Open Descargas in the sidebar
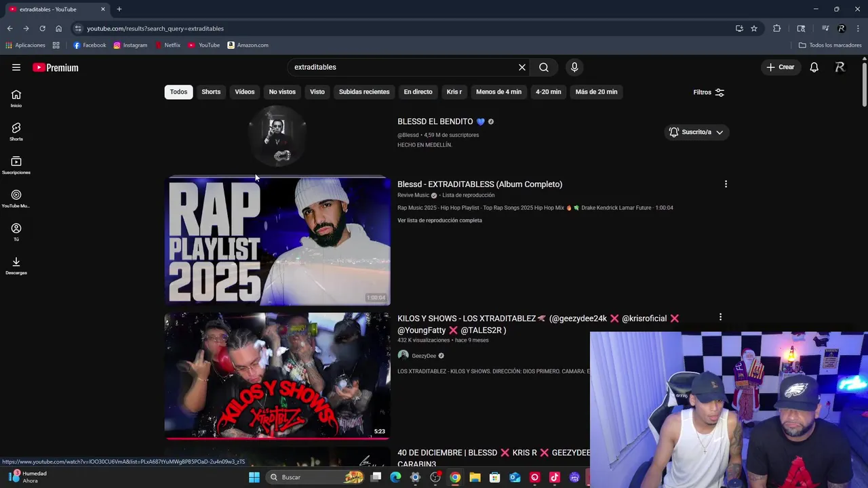 pyautogui.click(x=16, y=266)
